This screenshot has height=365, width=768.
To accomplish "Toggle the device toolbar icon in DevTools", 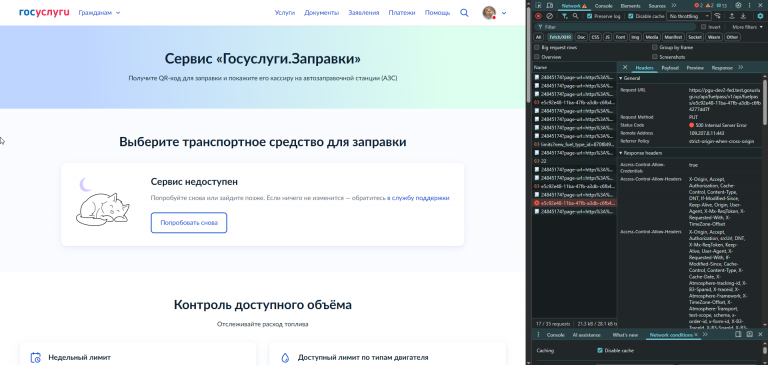I will (x=550, y=5).
